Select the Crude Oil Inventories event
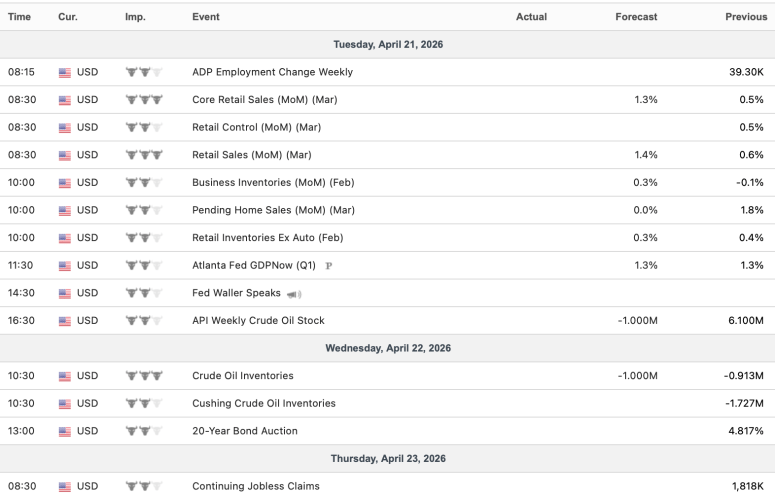The image size is (775, 495). (x=242, y=376)
